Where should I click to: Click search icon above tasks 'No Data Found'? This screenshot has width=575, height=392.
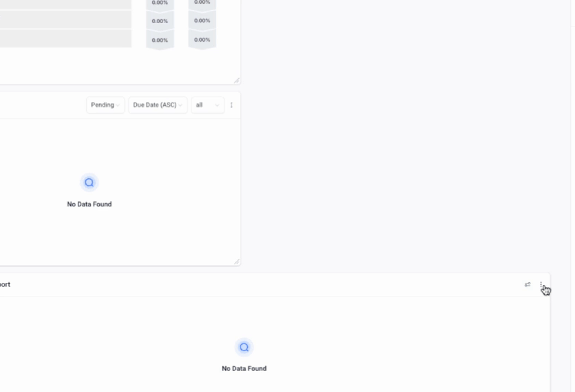point(89,182)
